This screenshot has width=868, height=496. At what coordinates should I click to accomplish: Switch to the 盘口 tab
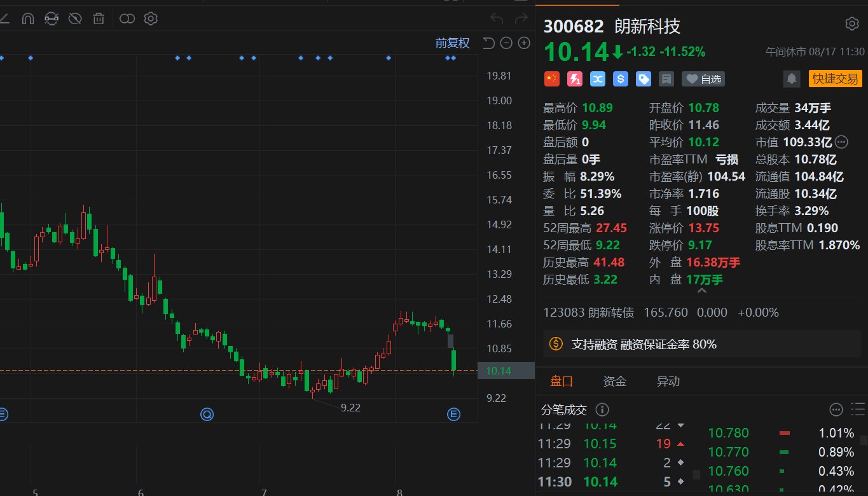(x=561, y=382)
